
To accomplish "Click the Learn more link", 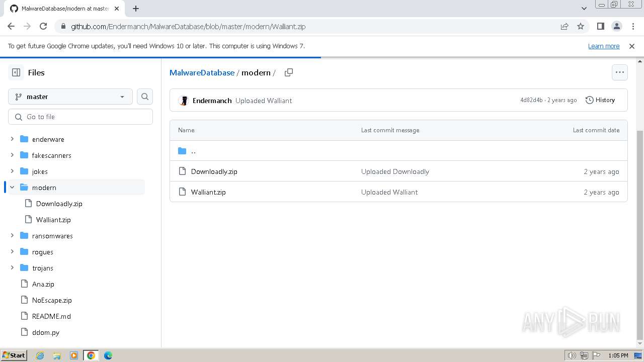I will pos(603,46).
